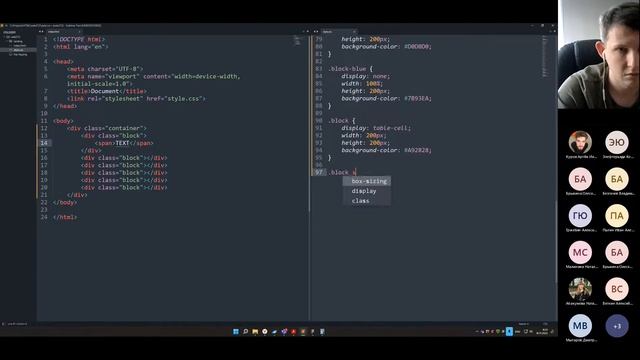640x360 pixels.
Task: Click the red app icon in taskbar
Action: pos(293,331)
